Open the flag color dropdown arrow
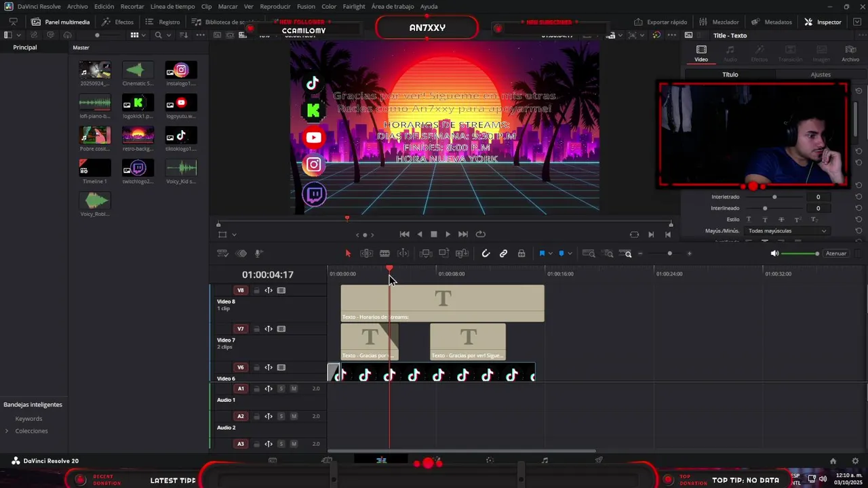This screenshot has height=488, width=868. point(550,253)
